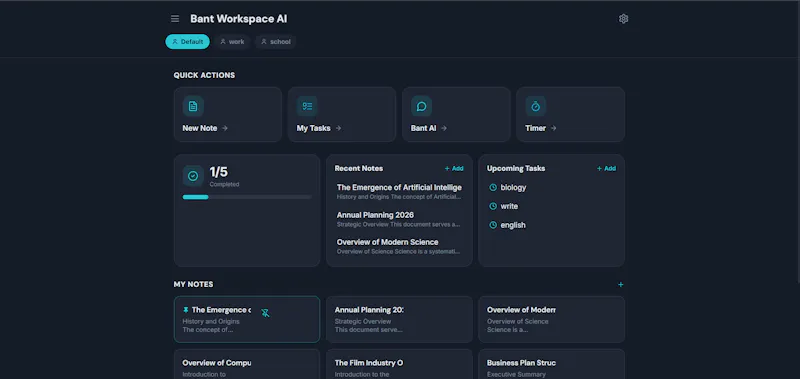Click the New Note label
This screenshot has width=800, height=379.
pos(200,129)
